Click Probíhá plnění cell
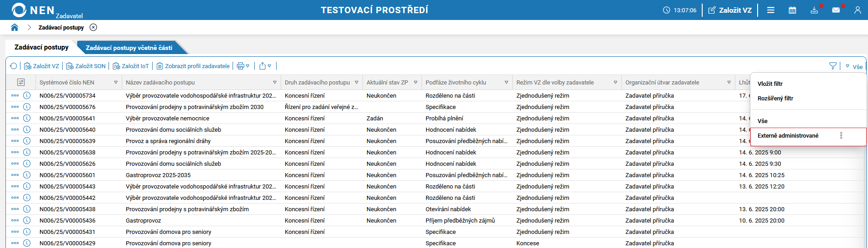The height and width of the screenshot is (248, 868). 444,118
